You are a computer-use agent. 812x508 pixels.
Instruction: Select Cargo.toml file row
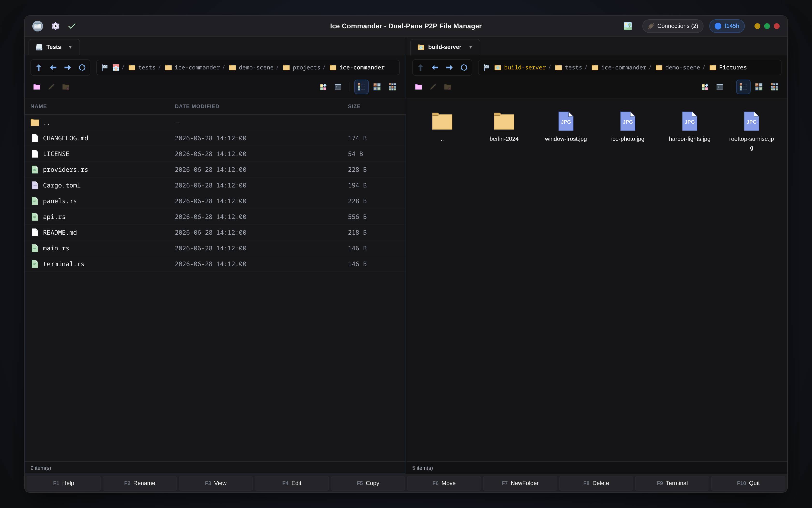click(x=215, y=185)
